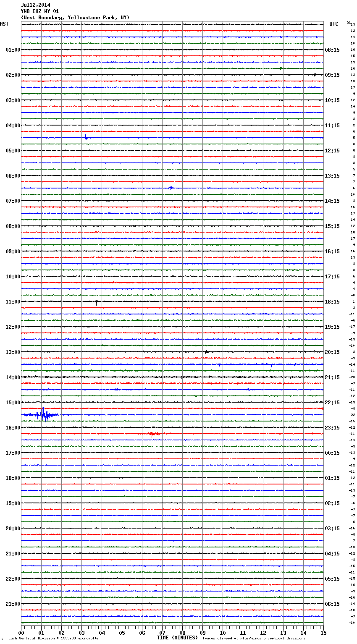Click the DC offset column header

tap(349, 23)
